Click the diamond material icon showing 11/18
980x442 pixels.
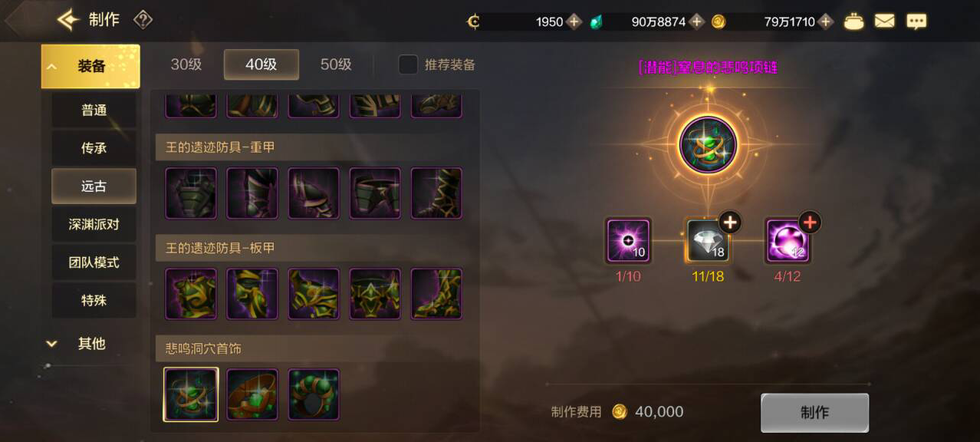pyautogui.click(x=708, y=241)
